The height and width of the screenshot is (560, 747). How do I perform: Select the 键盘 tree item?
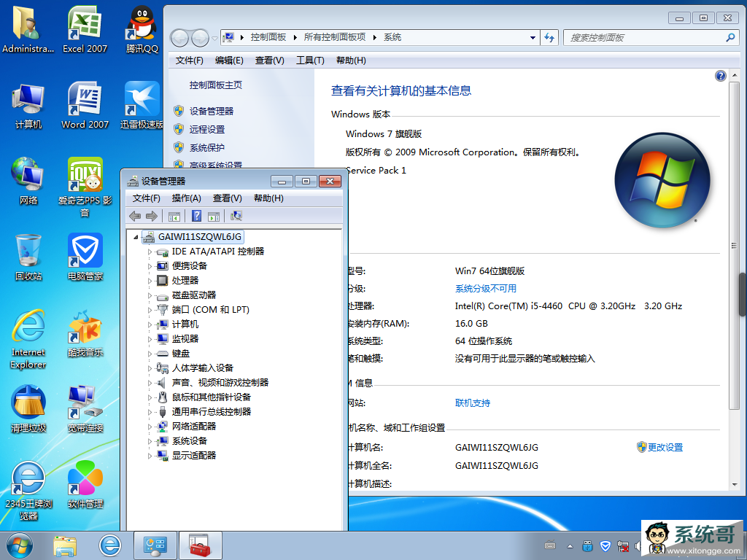point(181,354)
